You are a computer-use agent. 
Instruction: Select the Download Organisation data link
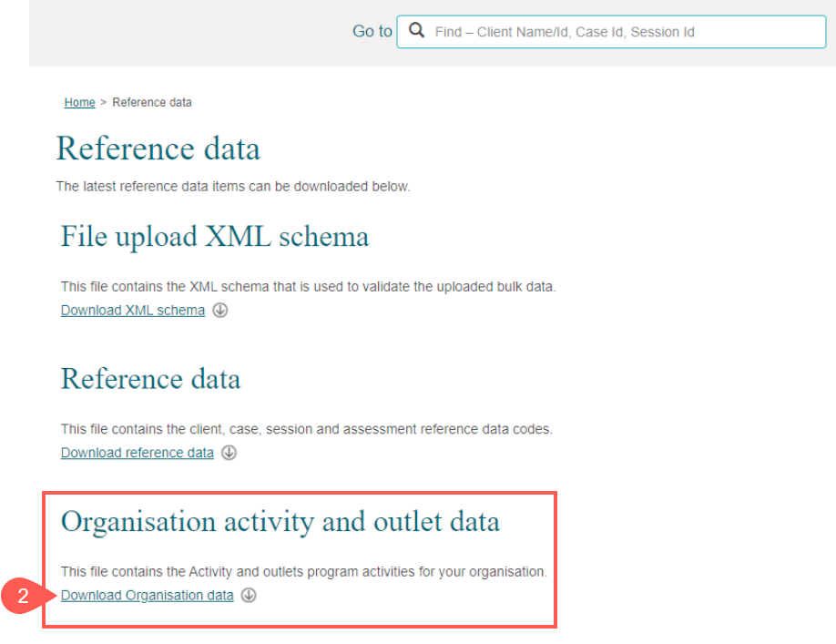coord(148,596)
